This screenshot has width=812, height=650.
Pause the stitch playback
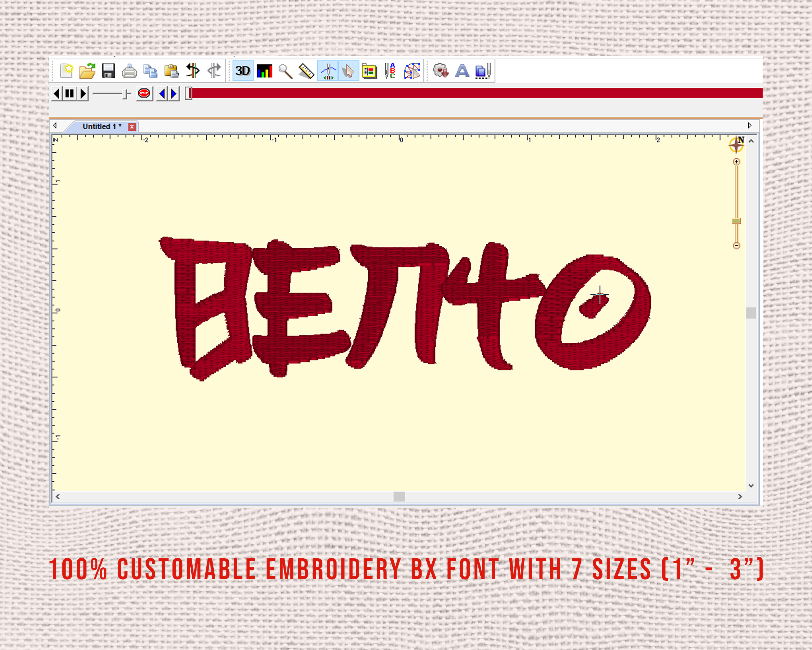[x=69, y=94]
